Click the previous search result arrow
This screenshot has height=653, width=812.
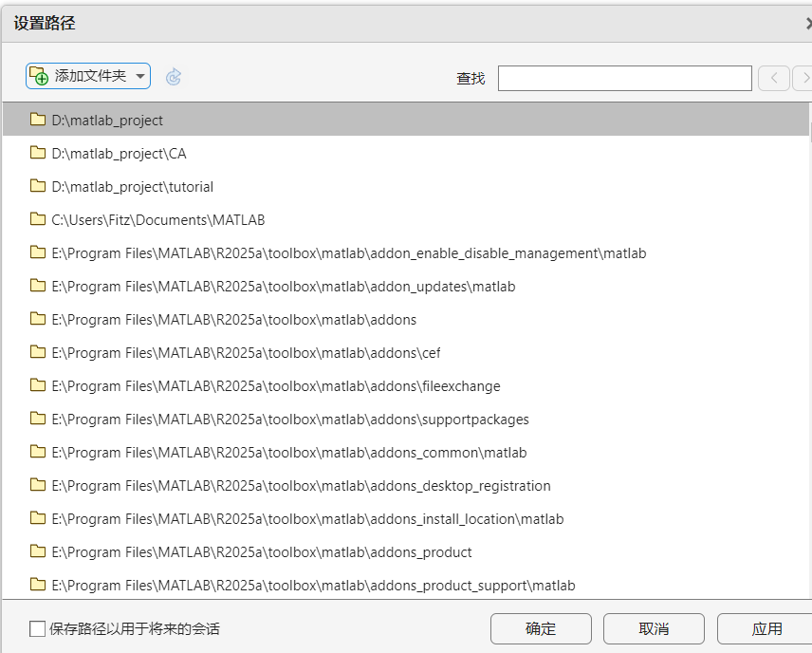[774, 78]
